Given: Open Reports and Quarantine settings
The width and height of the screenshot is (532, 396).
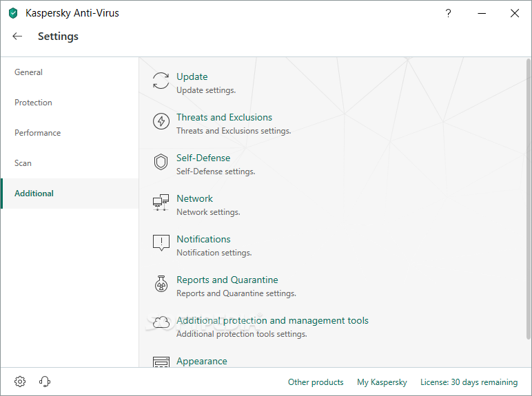Looking at the screenshot, I should click(x=227, y=280).
